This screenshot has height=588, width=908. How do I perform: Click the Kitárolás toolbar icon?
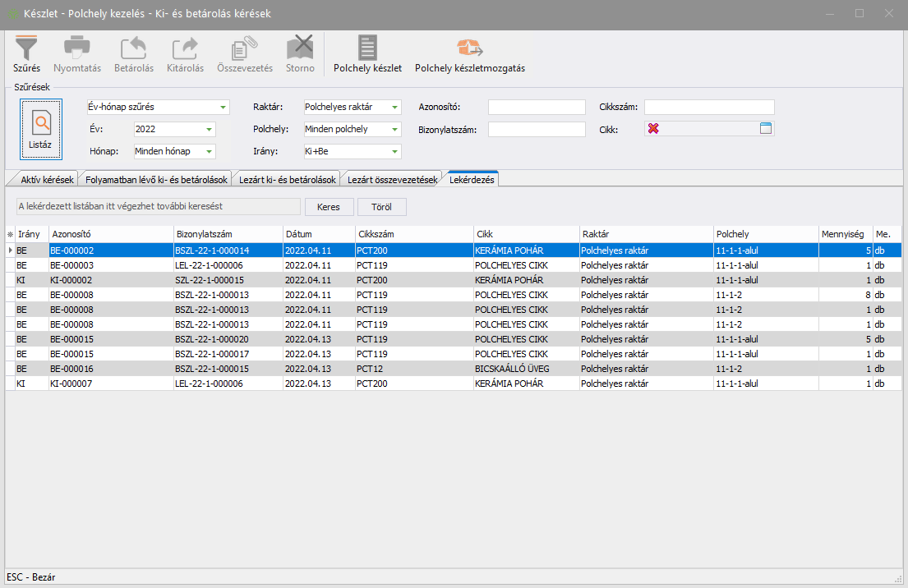coord(185,48)
